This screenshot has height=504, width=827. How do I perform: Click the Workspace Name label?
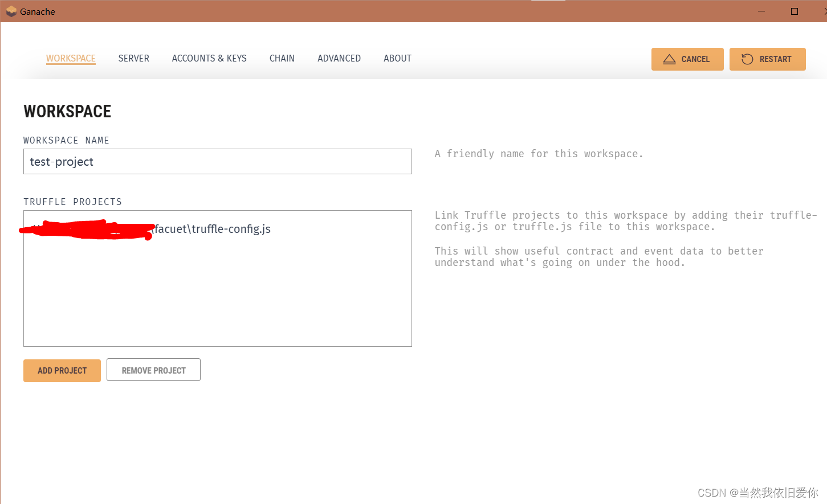coord(66,140)
